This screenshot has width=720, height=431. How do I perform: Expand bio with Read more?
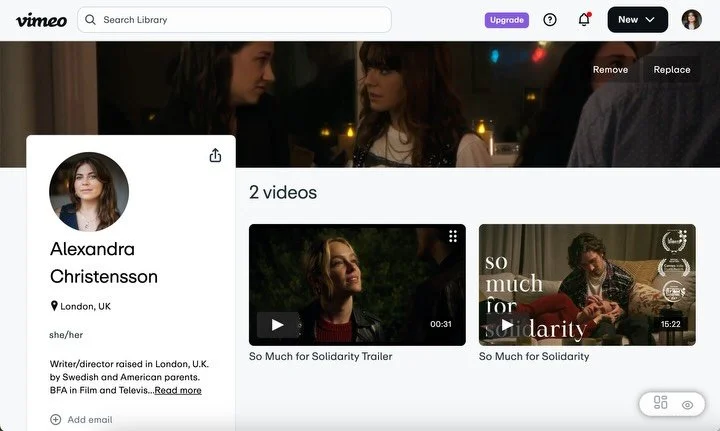178,391
